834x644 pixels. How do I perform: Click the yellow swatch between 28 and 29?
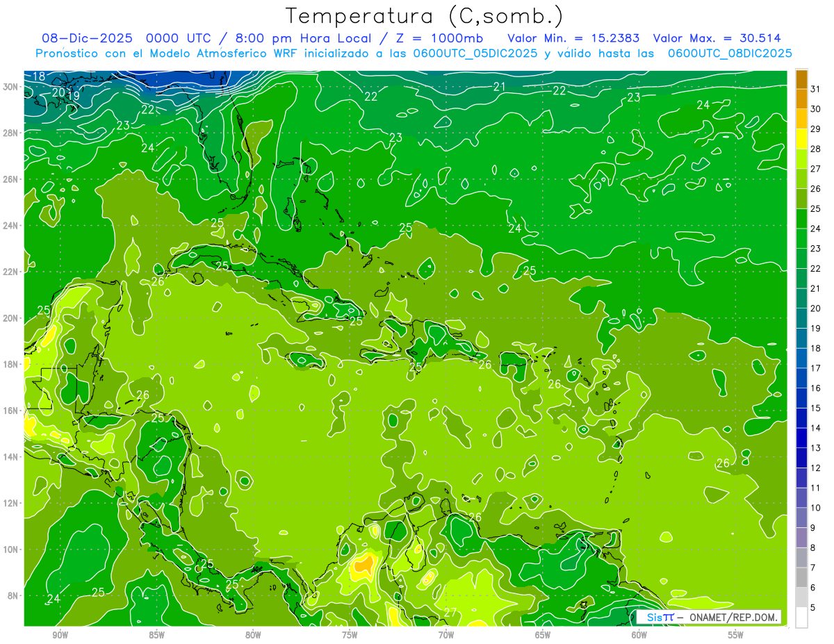[x=801, y=139]
